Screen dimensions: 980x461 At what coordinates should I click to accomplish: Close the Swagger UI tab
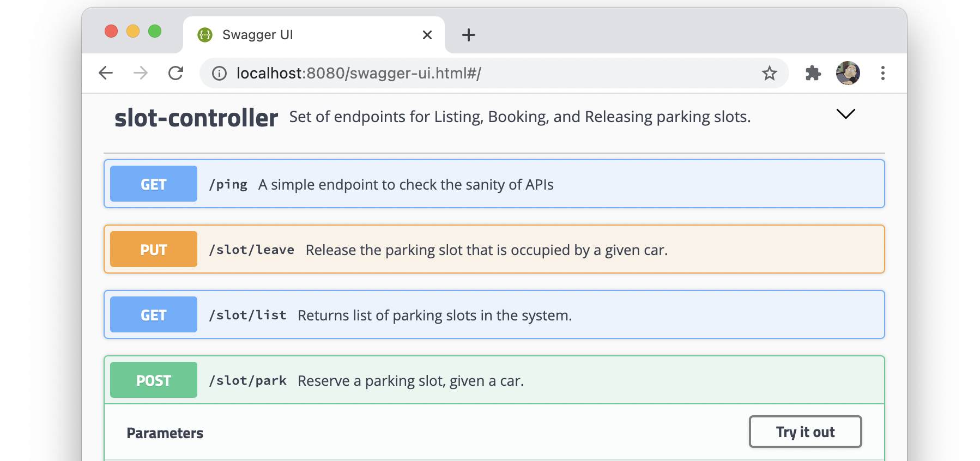(427, 35)
